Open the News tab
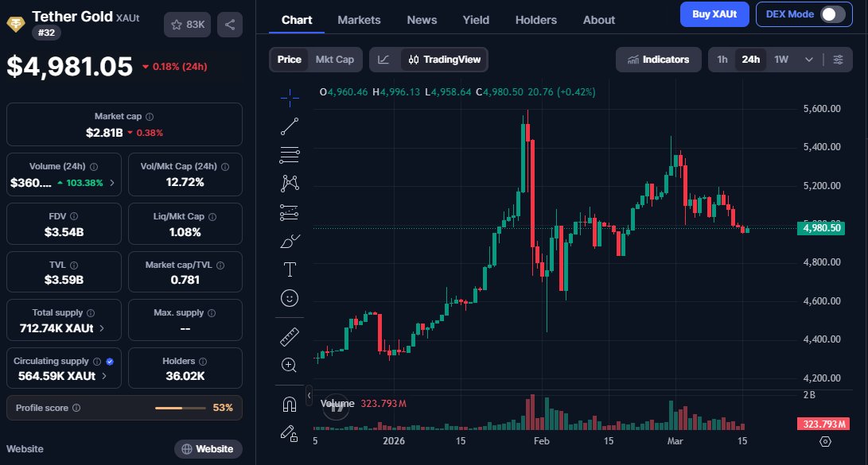The image size is (868, 465). (422, 20)
